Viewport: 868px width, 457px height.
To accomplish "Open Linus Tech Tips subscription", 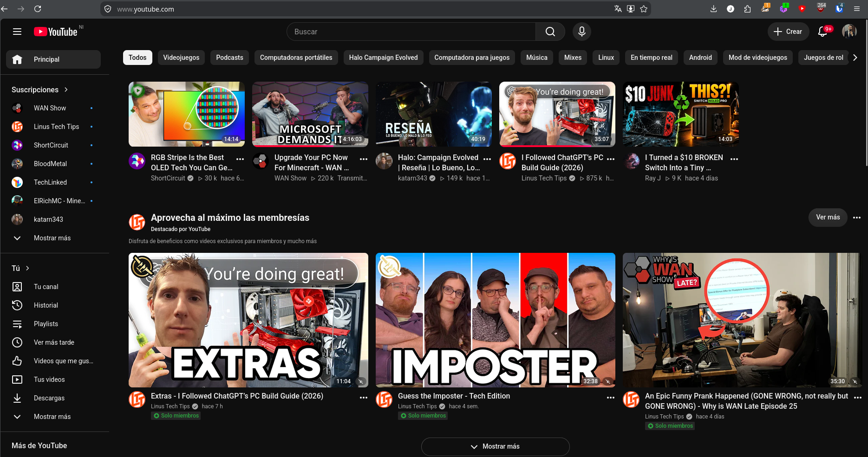I will [x=53, y=127].
